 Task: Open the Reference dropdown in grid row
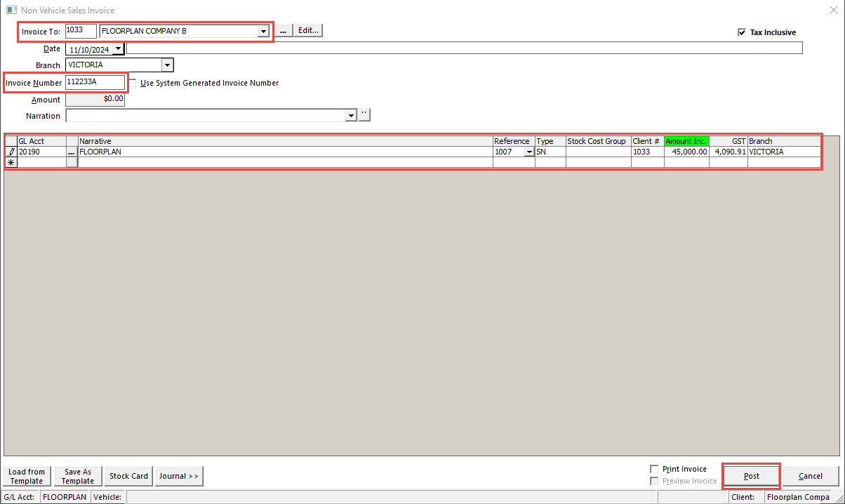pos(528,152)
